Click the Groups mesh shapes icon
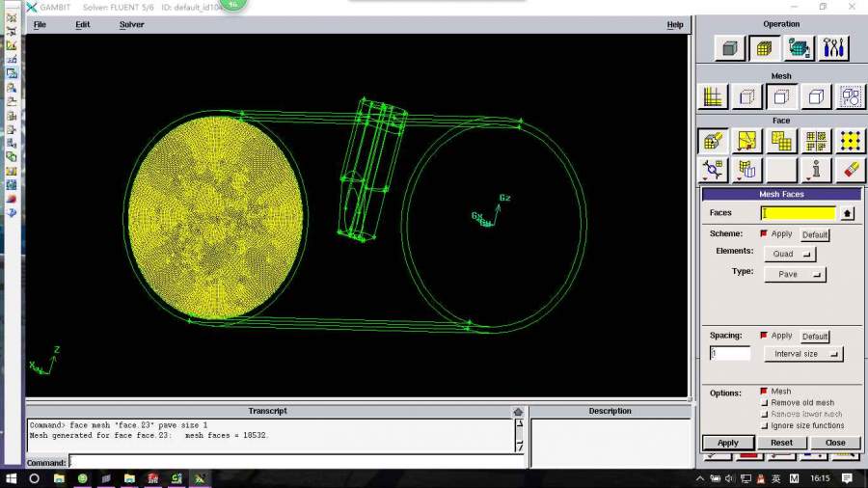The image size is (868, 488). coord(850,96)
